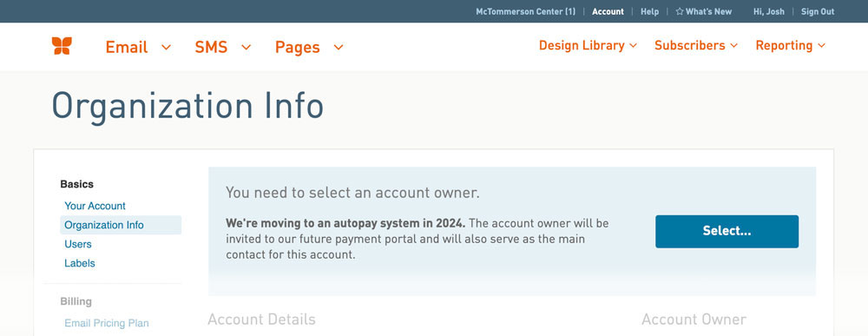Click the Basics section heading
The image size is (868, 336).
(77, 184)
